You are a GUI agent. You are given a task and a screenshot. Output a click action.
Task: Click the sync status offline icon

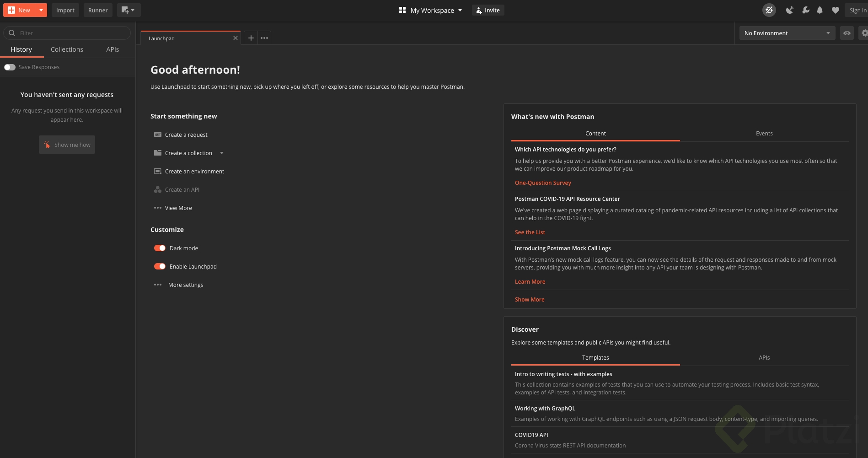[769, 10]
